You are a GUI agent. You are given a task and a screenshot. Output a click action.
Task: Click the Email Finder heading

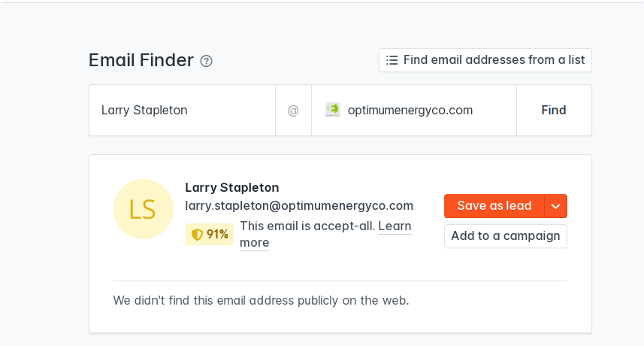tap(141, 60)
